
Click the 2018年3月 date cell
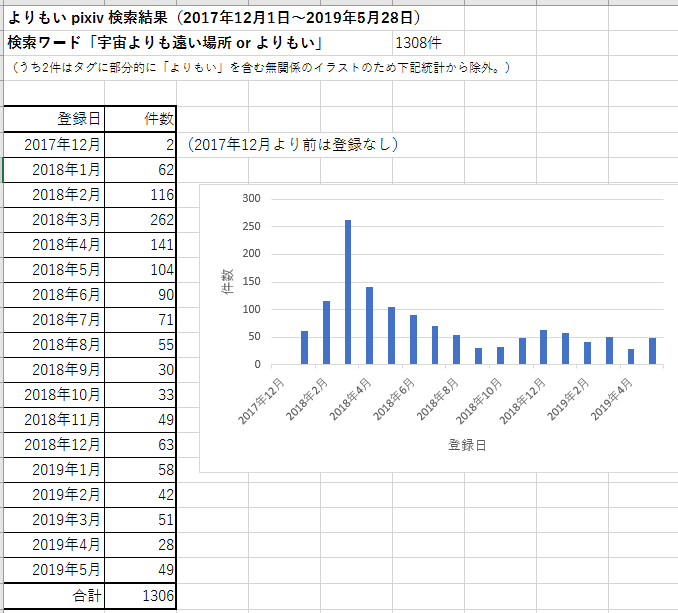click(x=54, y=220)
